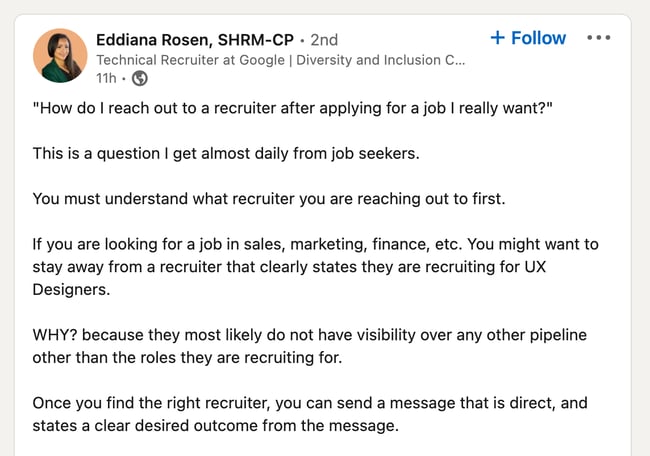Image resolution: width=650 pixels, height=456 pixels.
Task: Click the plus icon beside Follow
Action: coord(497,38)
